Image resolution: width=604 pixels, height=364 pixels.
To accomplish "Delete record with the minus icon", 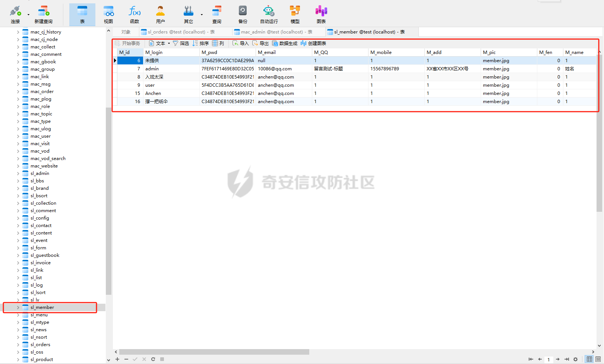I will tap(126, 359).
